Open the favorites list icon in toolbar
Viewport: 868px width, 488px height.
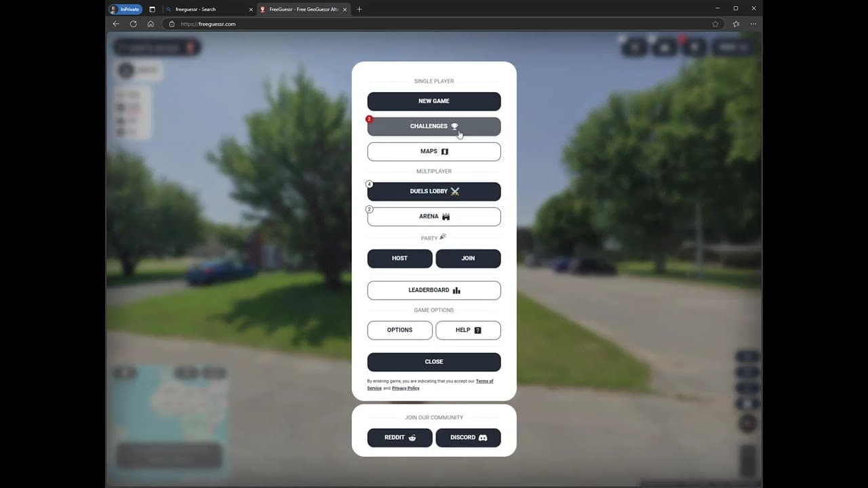736,24
